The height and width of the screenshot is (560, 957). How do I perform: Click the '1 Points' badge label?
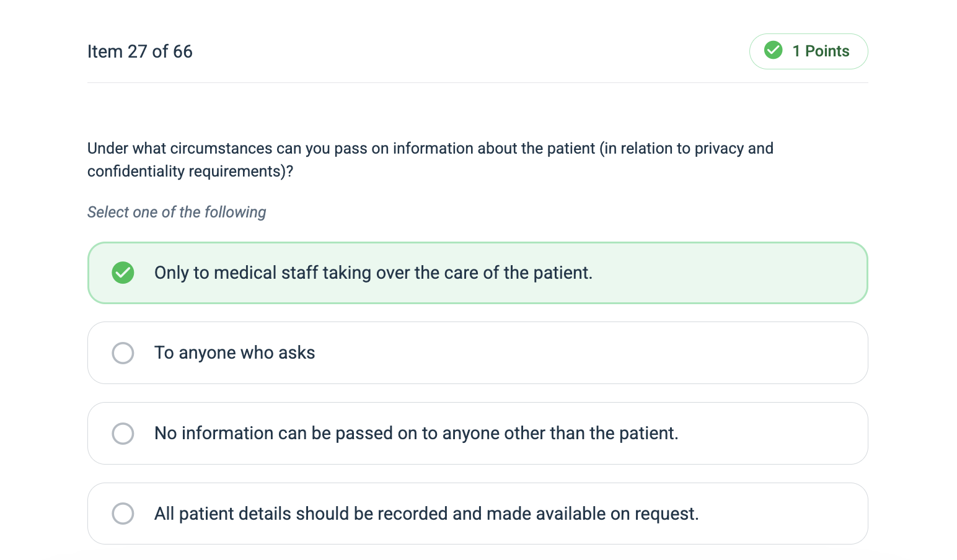(821, 51)
